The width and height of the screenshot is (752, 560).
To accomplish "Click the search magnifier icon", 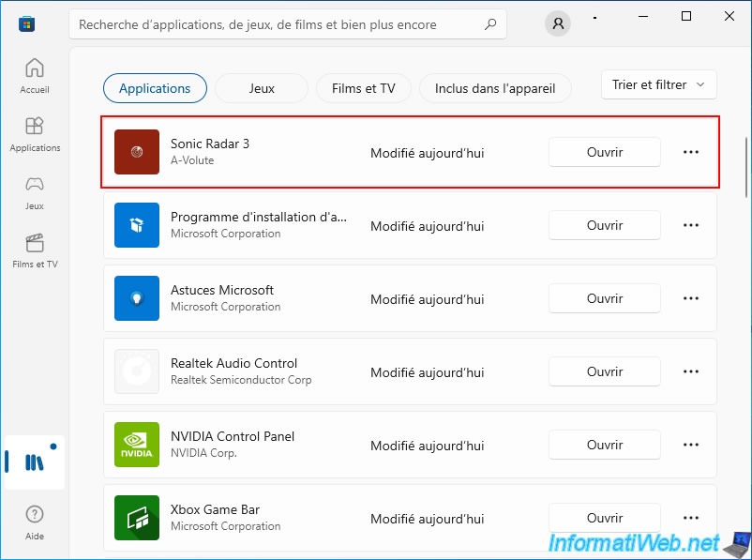I will point(490,24).
